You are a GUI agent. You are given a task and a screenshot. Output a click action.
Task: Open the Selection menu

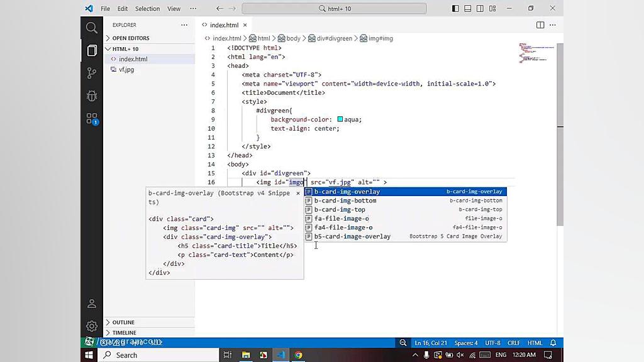click(x=147, y=8)
